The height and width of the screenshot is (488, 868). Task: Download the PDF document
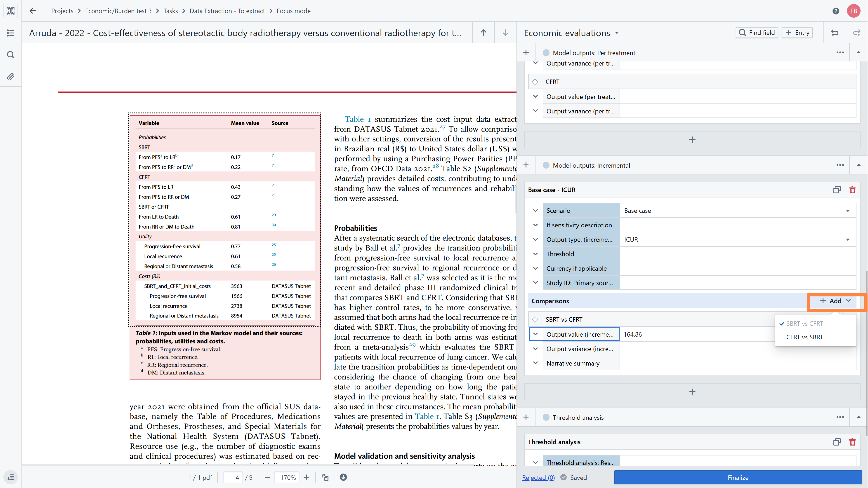click(x=343, y=477)
